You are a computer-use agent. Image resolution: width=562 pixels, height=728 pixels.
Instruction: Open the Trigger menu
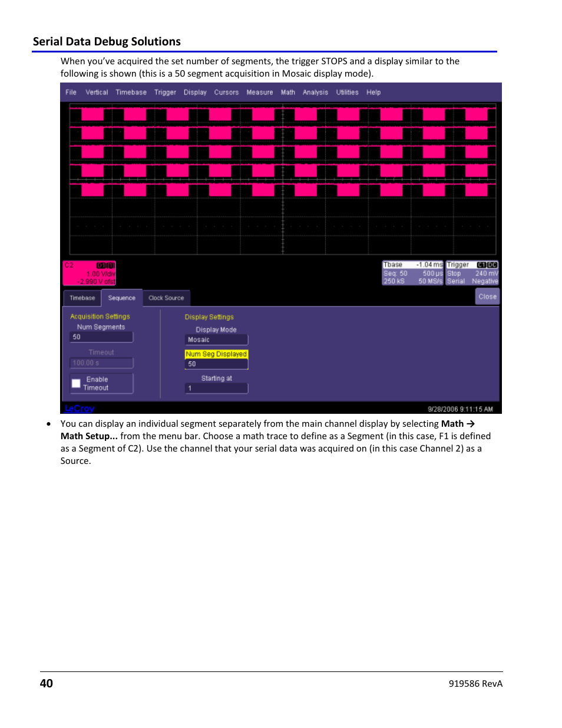(165, 93)
